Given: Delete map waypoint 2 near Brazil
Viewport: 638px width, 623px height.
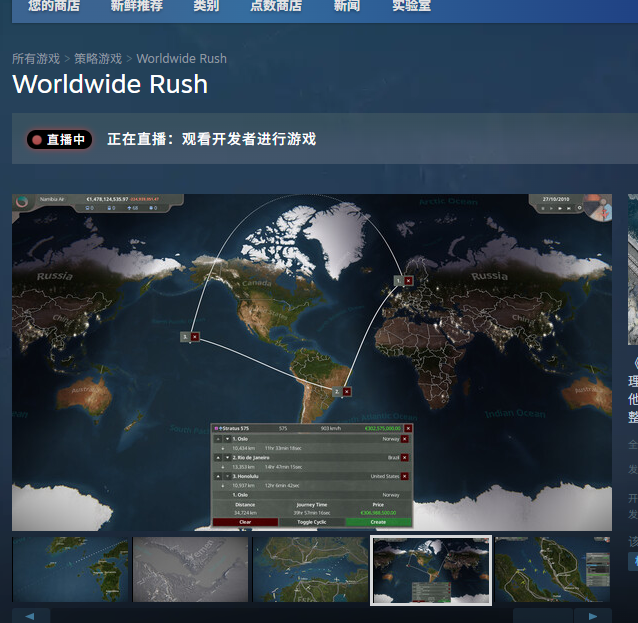Looking at the screenshot, I should point(347,392).
